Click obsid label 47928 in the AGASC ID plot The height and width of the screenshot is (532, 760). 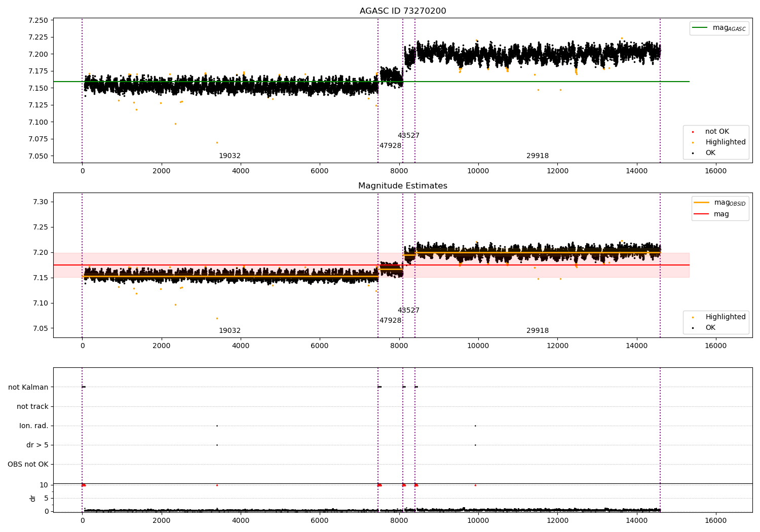(x=391, y=146)
